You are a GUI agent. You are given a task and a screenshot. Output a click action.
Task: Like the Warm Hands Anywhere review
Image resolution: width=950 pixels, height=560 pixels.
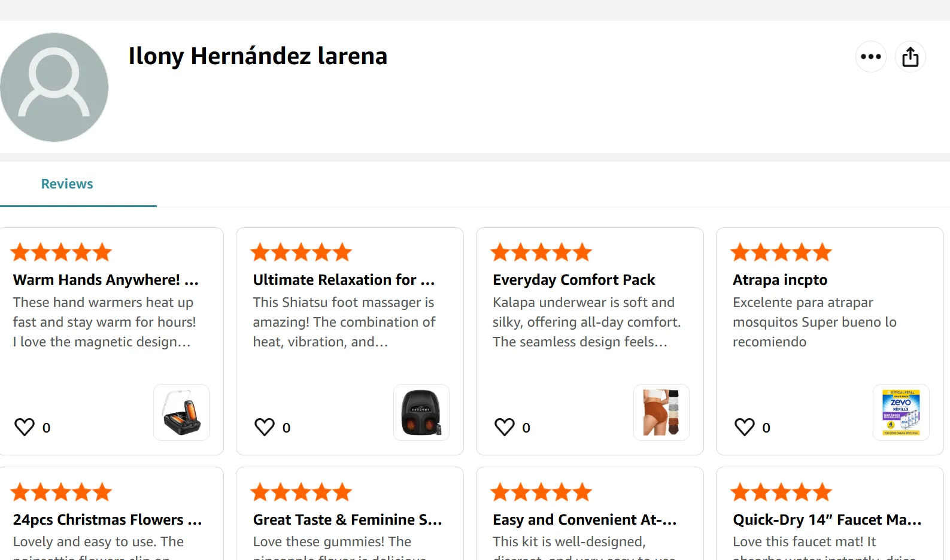[x=25, y=427]
